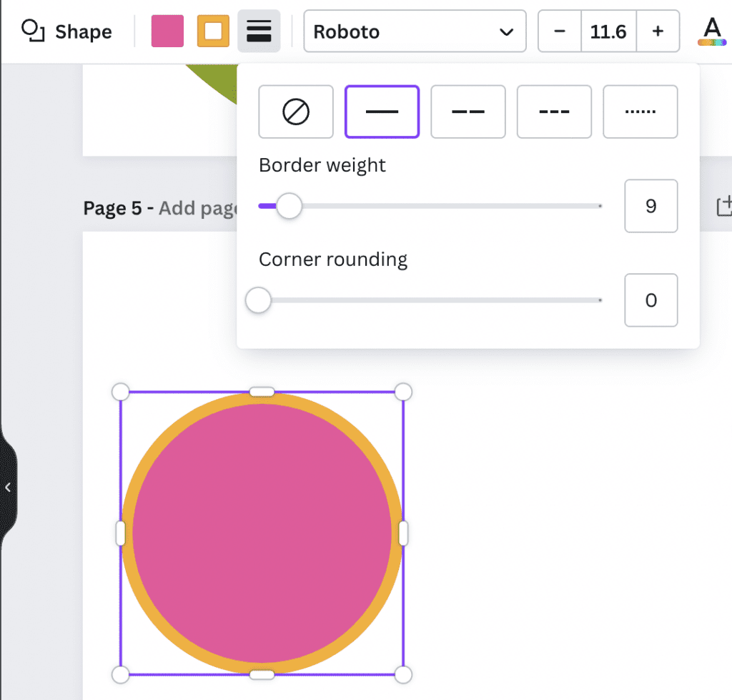The width and height of the screenshot is (732, 700).
Task: Open the Roboto font dropdown
Action: [415, 31]
